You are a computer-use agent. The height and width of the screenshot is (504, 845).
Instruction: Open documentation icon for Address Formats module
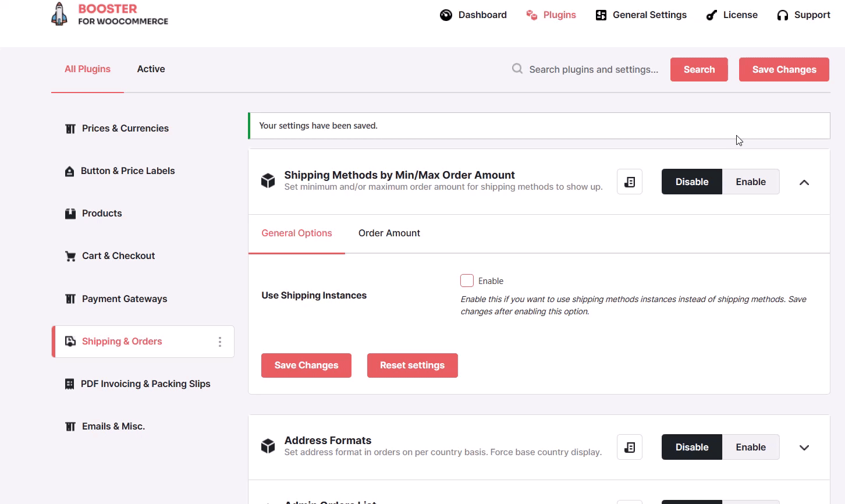coord(630,447)
